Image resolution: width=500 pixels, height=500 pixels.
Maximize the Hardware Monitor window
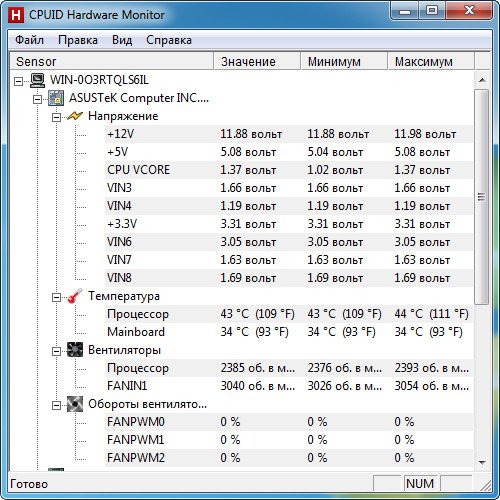432,11
